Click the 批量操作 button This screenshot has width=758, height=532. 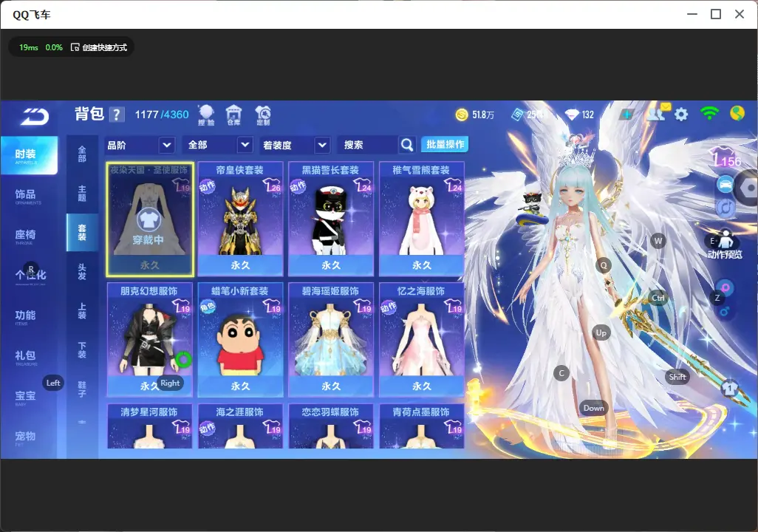pyautogui.click(x=445, y=144)
